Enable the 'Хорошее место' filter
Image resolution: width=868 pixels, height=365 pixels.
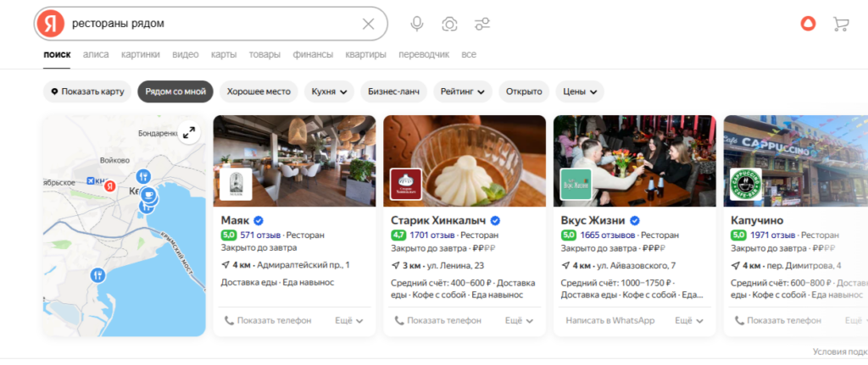[x=259, y=91]
